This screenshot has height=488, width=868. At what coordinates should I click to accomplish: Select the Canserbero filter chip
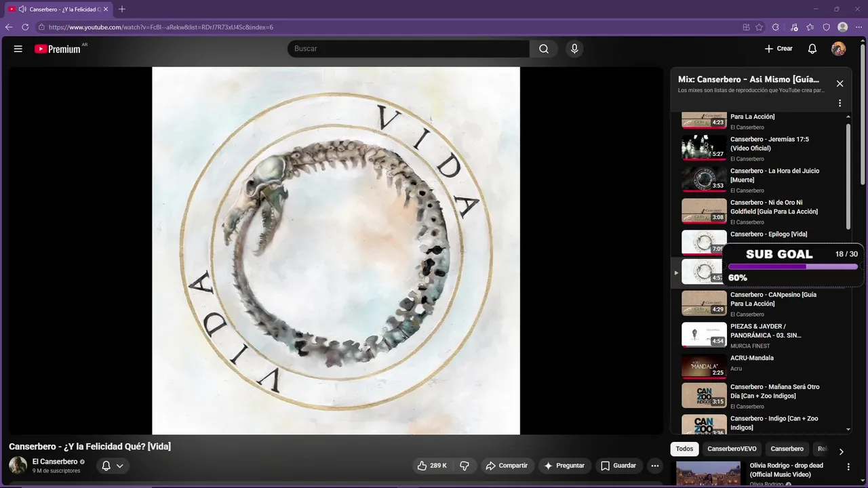pos(787,449)
